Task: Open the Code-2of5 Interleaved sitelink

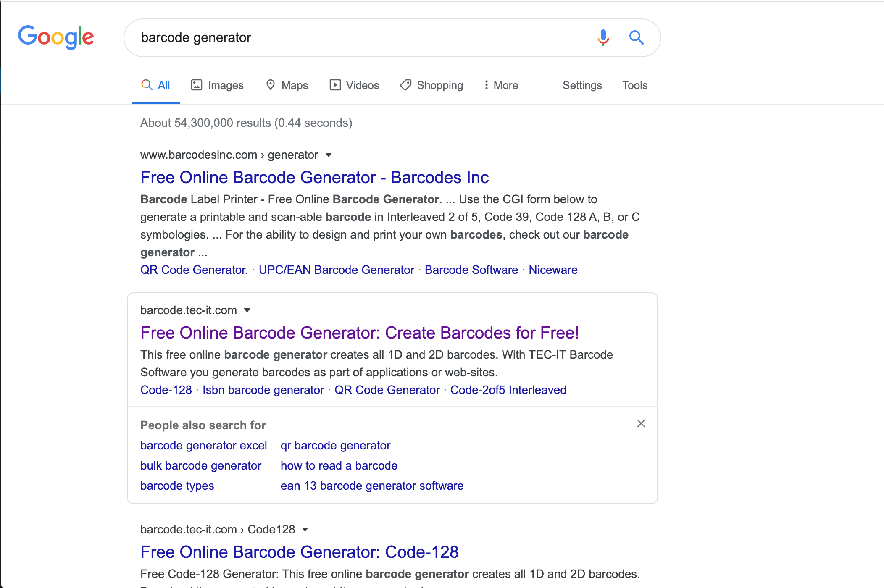Action: tap(508, 390)
